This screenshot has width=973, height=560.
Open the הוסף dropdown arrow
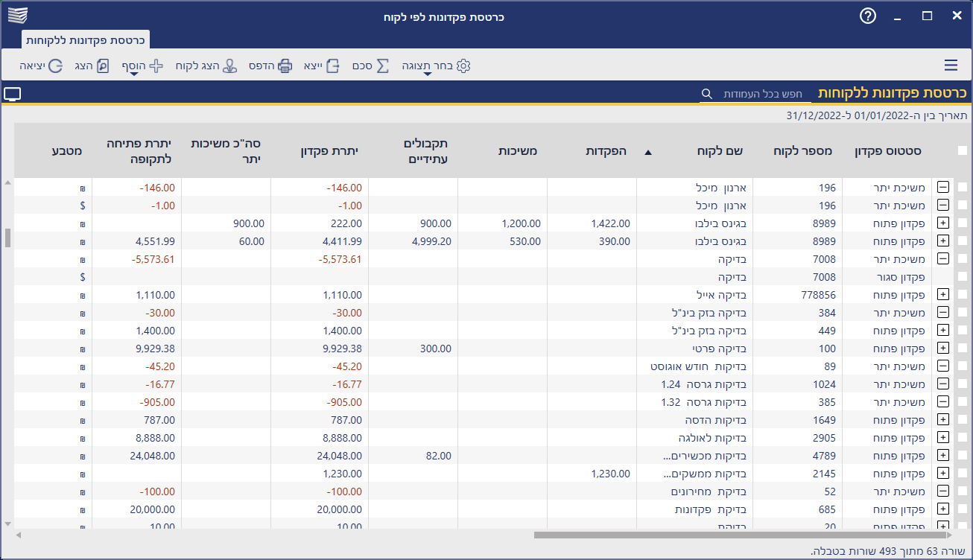[134, 74]
